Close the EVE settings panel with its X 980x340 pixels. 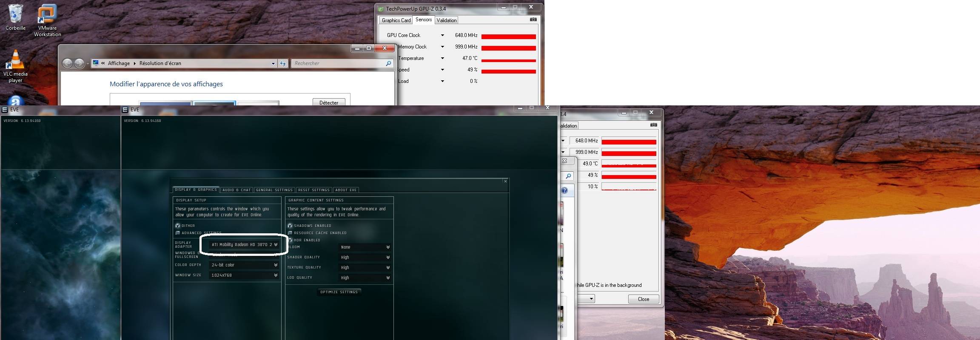click(x=505, y=181)
